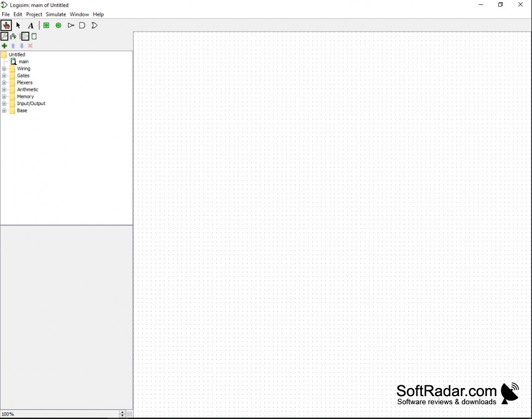Screen dimensions: 532x419
Task: Open the Project menu
Action: [34, 14]
